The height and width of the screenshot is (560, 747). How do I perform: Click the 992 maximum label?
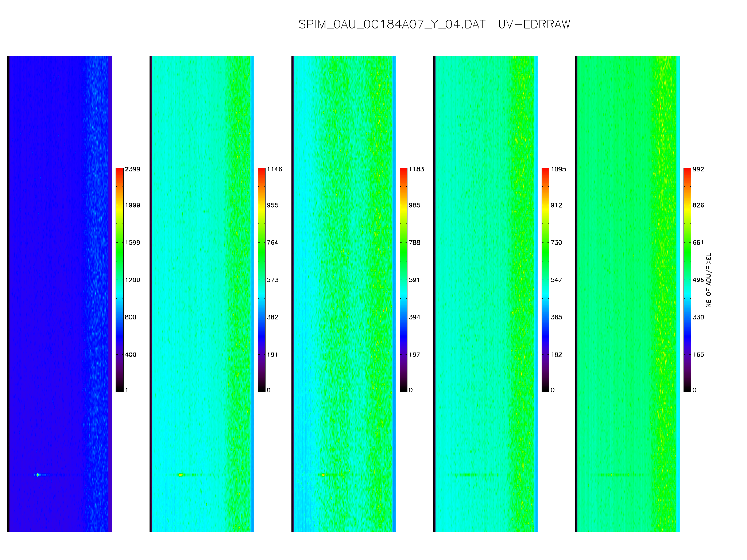[698, 169]
